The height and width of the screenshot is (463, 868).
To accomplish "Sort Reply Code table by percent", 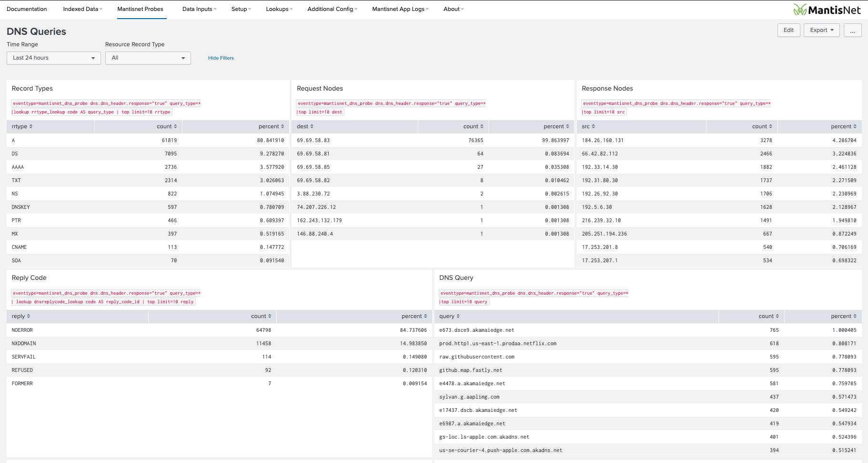I will (414, 316).
